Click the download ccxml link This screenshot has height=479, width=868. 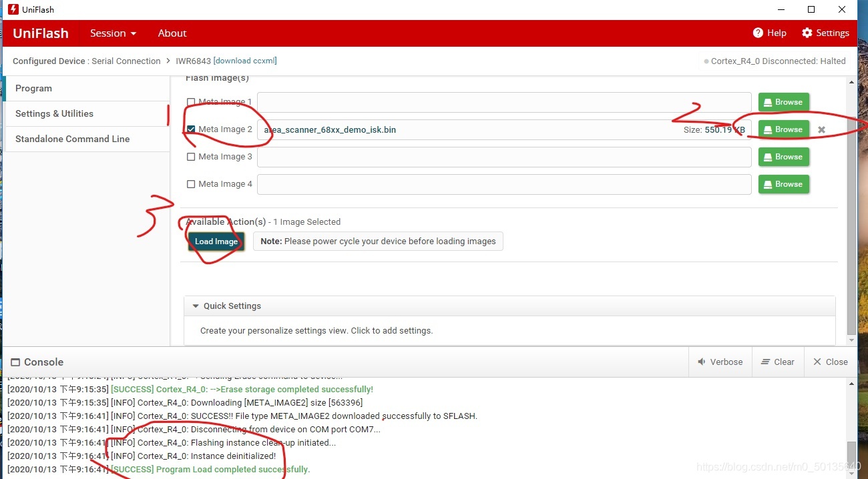click(x=245, y=61)
